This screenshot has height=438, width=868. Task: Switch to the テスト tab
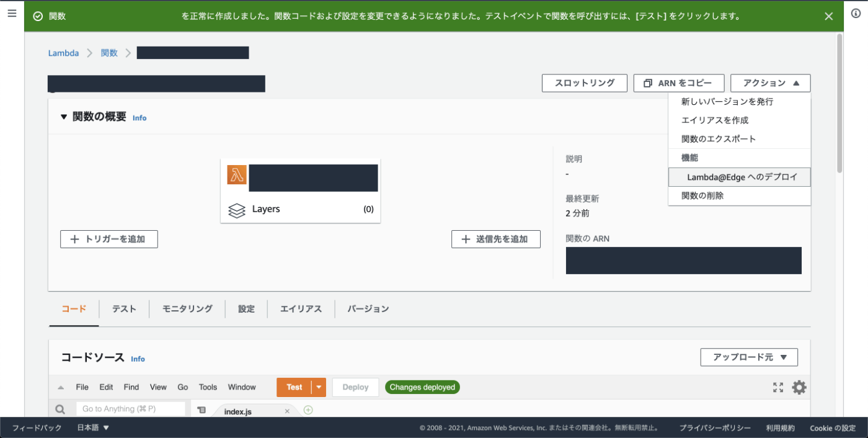pyautogui.click(x=124, y=309)
